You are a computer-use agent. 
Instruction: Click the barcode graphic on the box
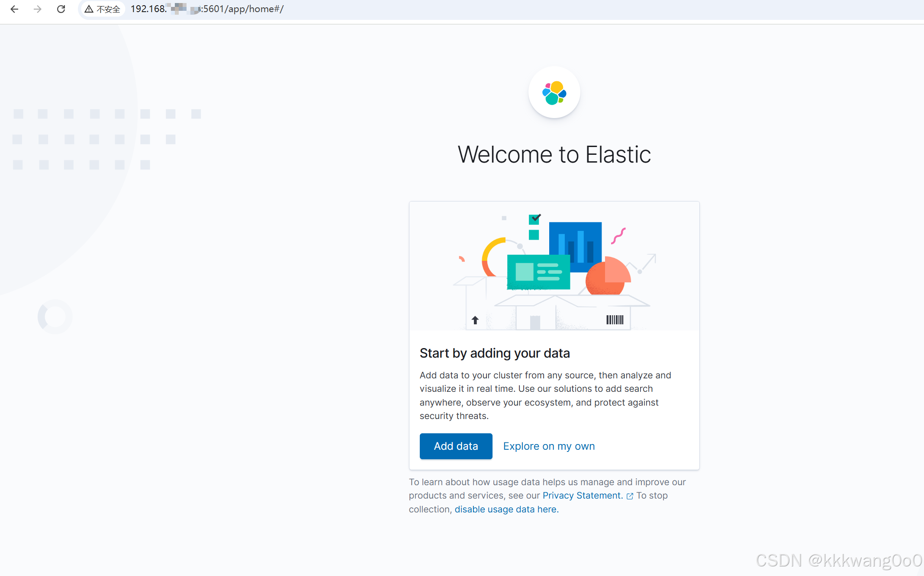[615, 320]
